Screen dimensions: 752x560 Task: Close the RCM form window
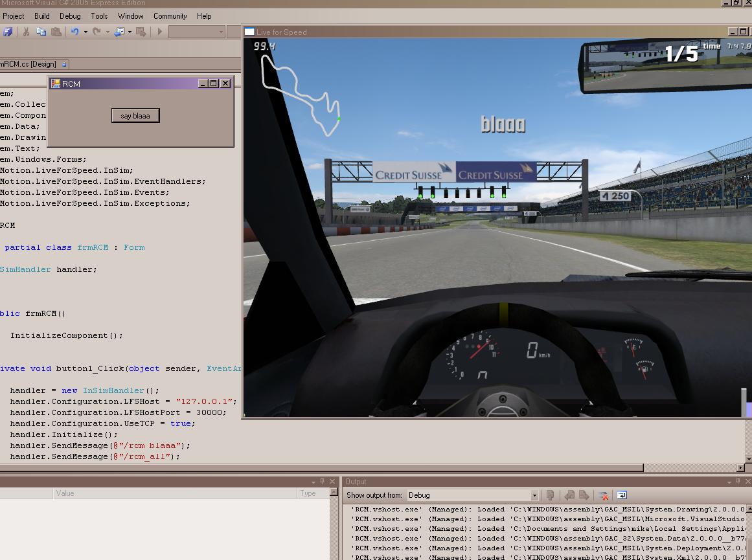click(225, 84)
